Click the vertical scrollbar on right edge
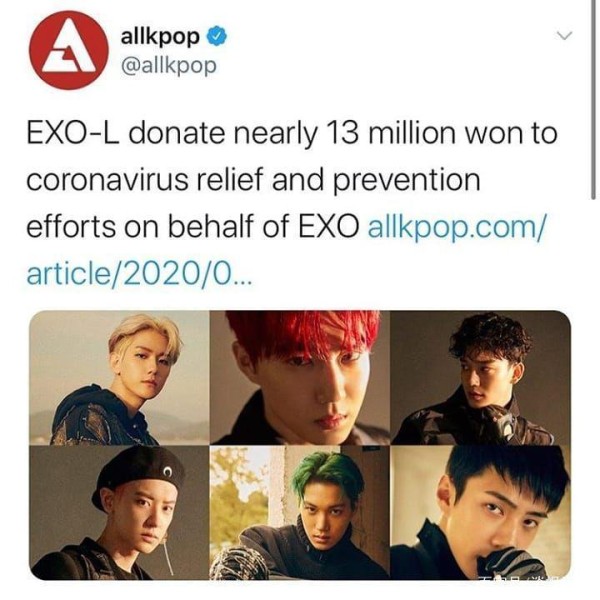 coord(593,99)
